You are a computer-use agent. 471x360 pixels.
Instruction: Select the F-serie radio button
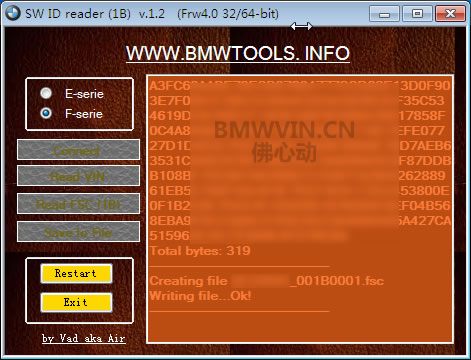(46, 113)
